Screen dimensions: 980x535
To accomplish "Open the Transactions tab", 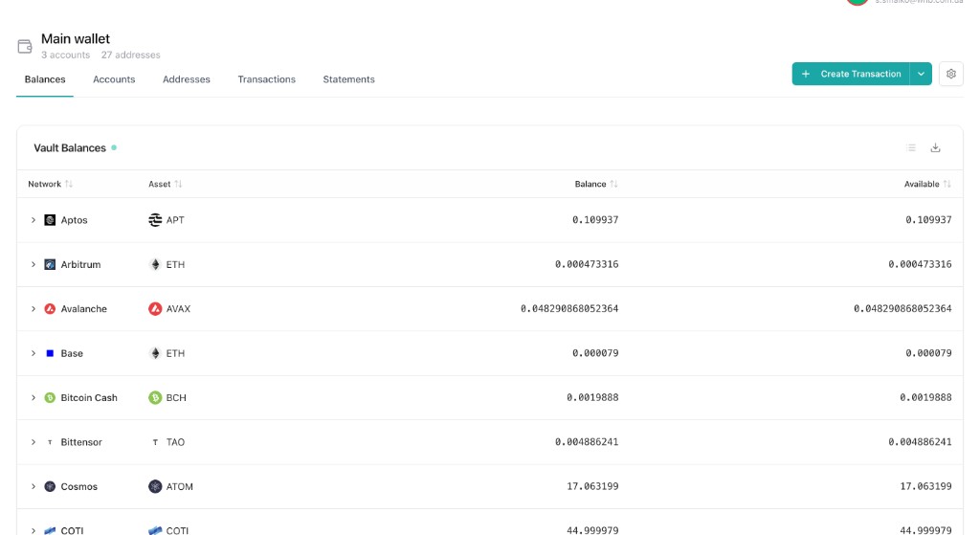I will [x=266, y=79].
